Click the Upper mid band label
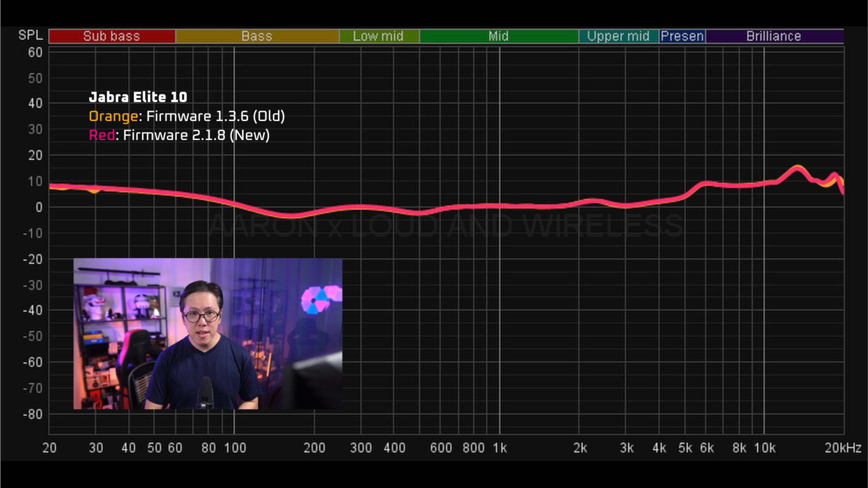The height and width of the screenshot is (488, 868). [x=618, y=36]
